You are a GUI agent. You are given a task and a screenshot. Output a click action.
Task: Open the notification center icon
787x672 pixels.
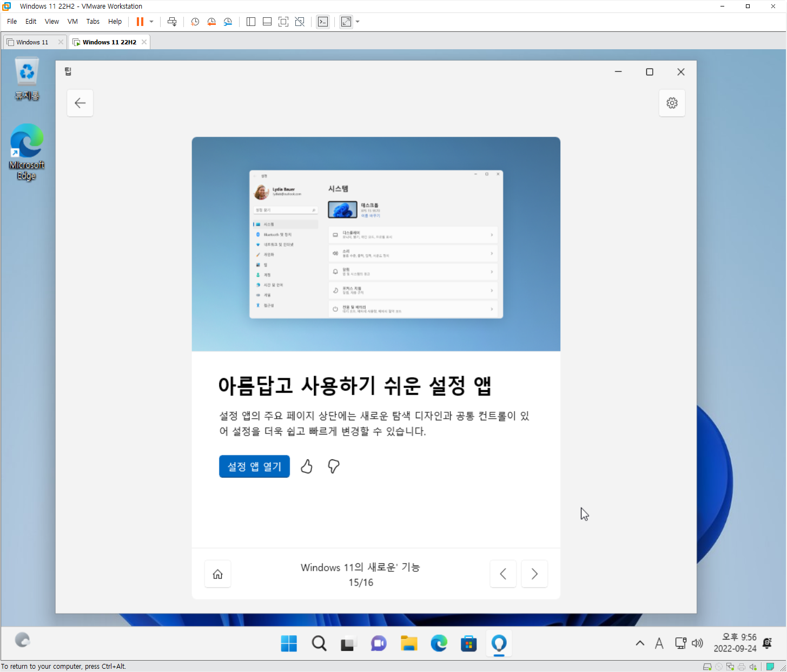tap(767, 643)
